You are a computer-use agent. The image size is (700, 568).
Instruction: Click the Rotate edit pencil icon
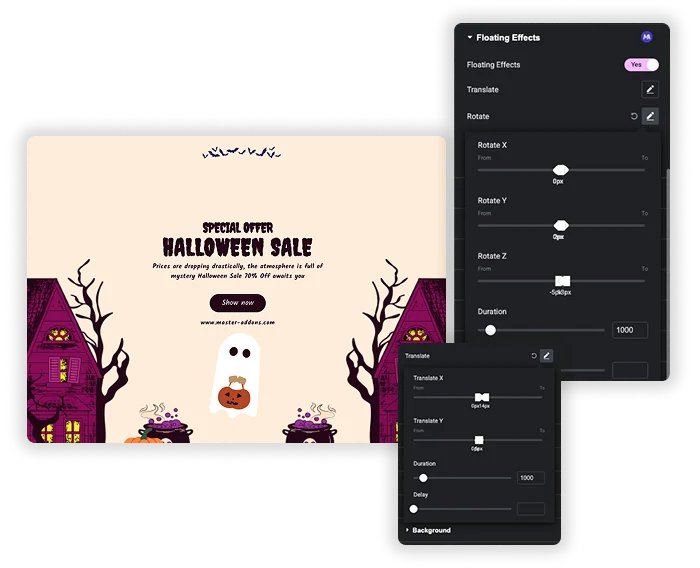click(x=650, y=116)
